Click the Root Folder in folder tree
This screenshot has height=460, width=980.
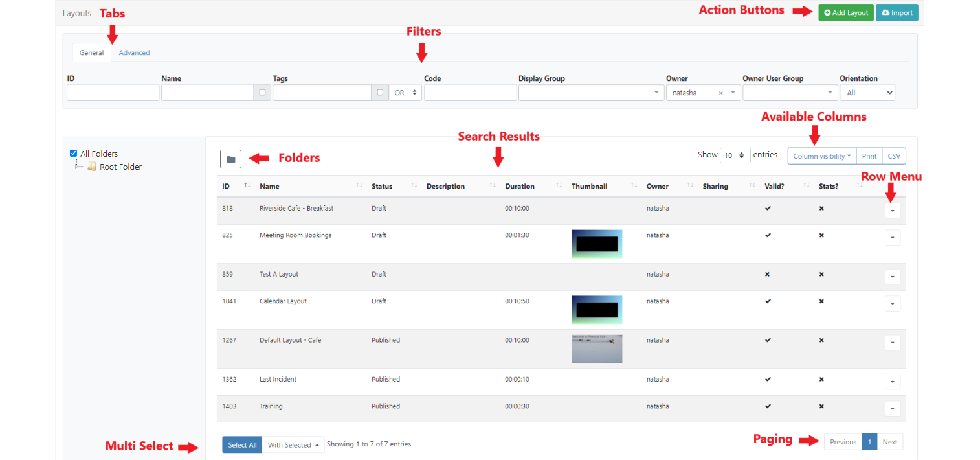(120, 167)
